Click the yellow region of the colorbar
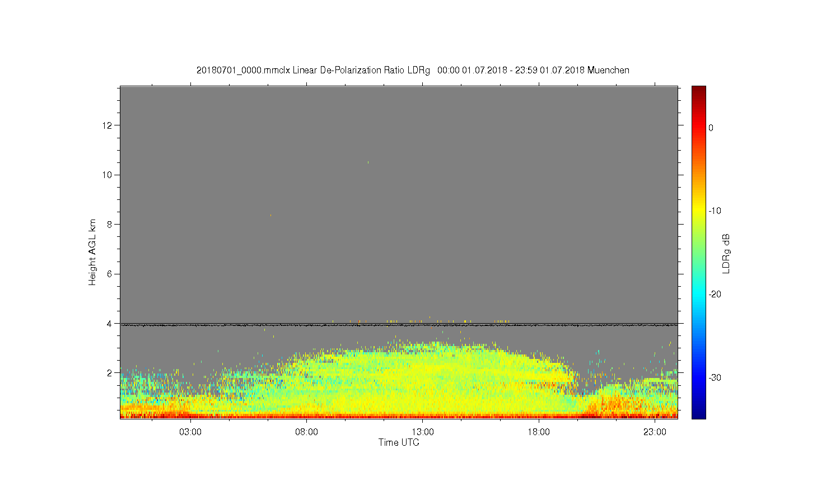 click(x=698, y=211)
